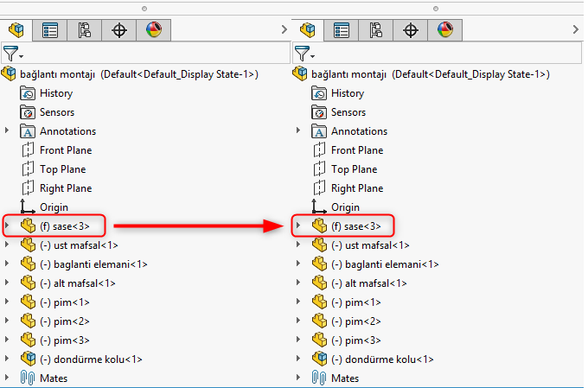The width and height of the screenshot is (588, 388).
Task: Show more tabs arrow in left panel
Action: point(284,29)
